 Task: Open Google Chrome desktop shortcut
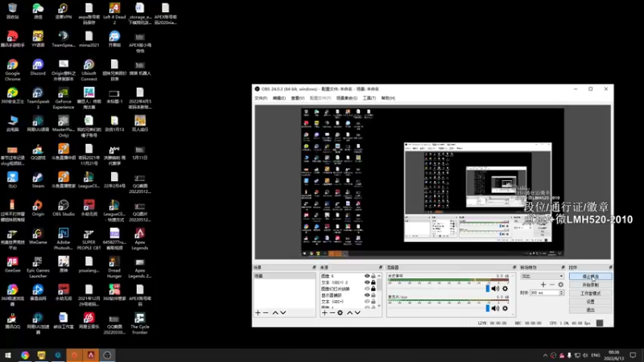[12, 70]
